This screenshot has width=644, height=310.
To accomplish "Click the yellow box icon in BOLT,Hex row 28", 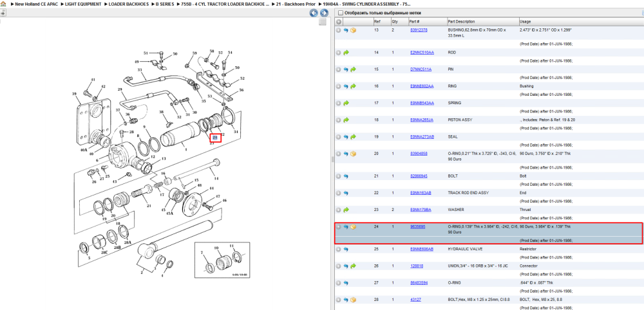I will [x=353, y=300].
